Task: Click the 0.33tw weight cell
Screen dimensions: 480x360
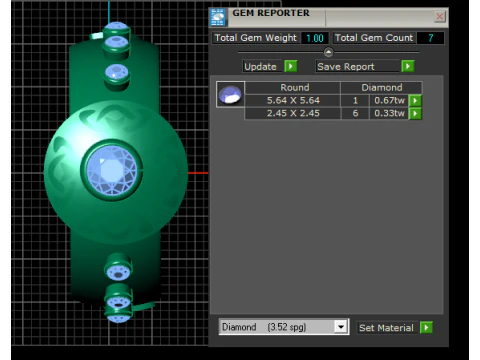Action: coord(389,113)
